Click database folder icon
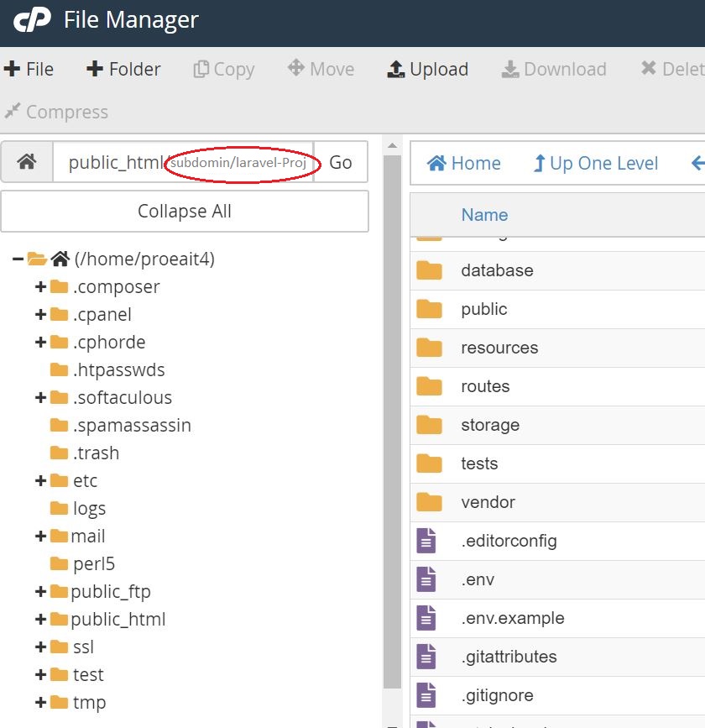This screenshot has height=728, width=705. (x=429, y=270)
